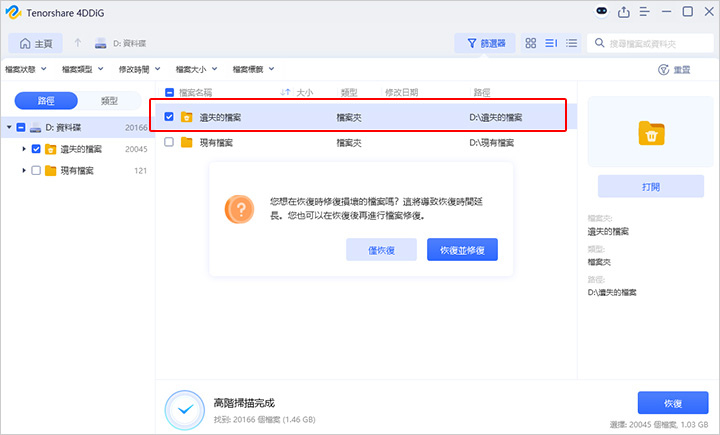Click the search magnifier icon
The image size is (720, 435).
point(599,43)
